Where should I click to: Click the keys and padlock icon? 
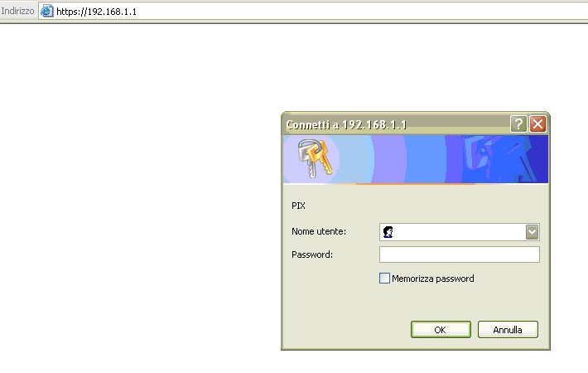coord(315,158)
